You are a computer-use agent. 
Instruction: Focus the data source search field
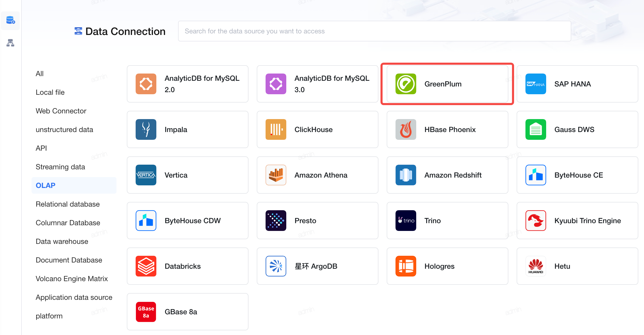[x=374, y=31]
